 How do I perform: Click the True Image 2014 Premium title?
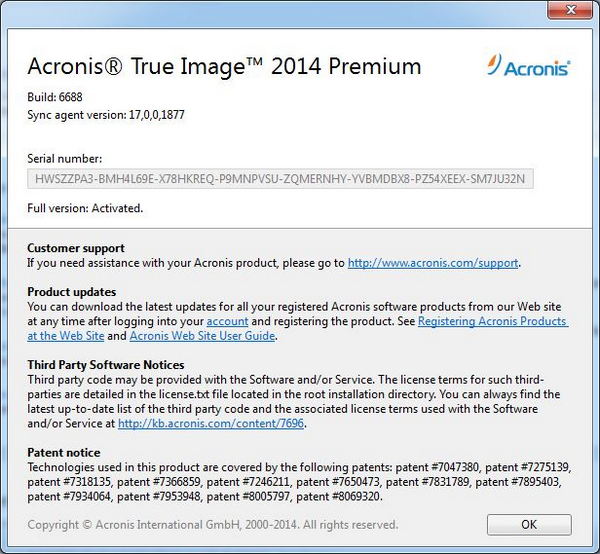point(224,67)
